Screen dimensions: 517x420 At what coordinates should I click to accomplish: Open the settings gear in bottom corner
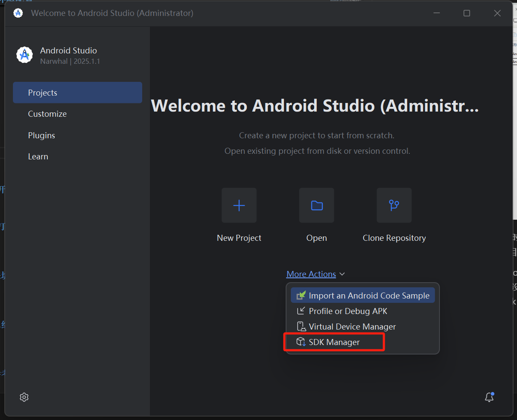(x=24, y=397)
